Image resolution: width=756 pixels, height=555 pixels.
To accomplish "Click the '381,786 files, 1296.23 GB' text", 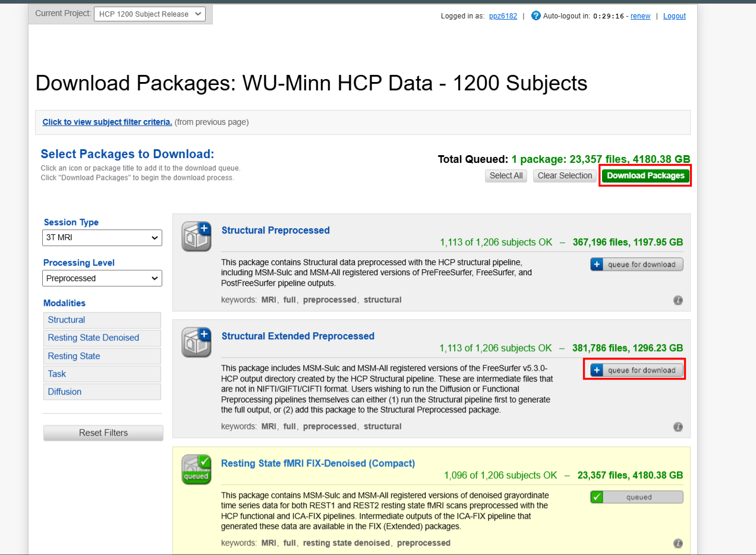I will (628, 348).
